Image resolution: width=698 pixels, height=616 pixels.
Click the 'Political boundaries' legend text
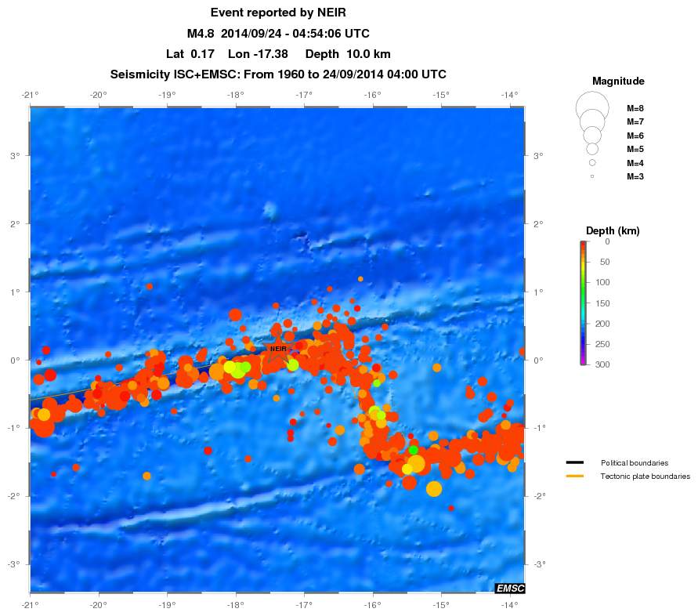[635, 462]
